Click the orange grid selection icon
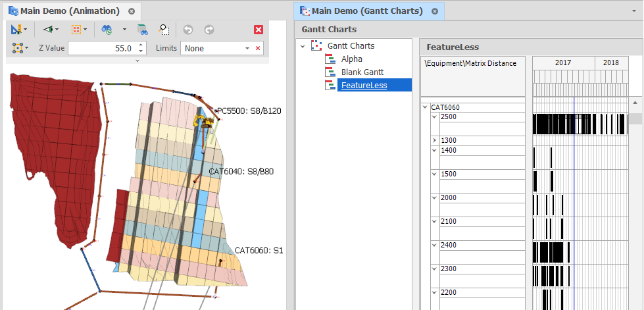The image size is (644, 310). pyautogui.click(x=76, y=30)
